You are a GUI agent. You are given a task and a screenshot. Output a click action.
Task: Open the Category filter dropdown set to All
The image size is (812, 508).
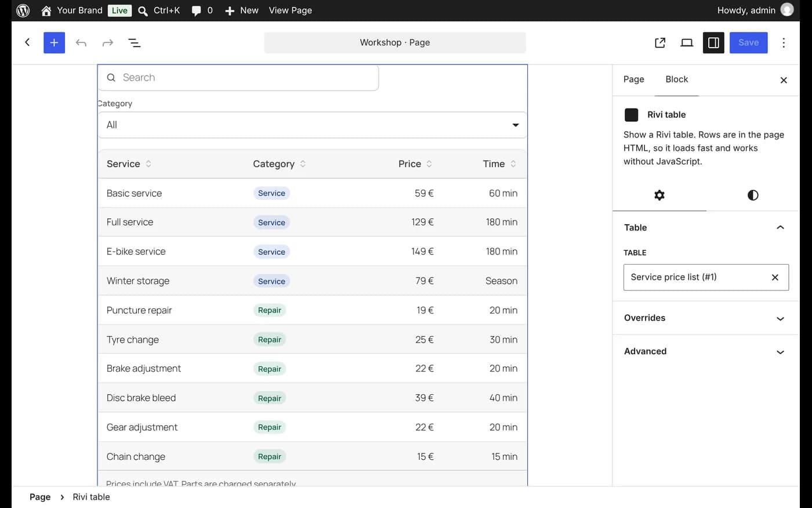pyautogui.click(x=313, y=125)
